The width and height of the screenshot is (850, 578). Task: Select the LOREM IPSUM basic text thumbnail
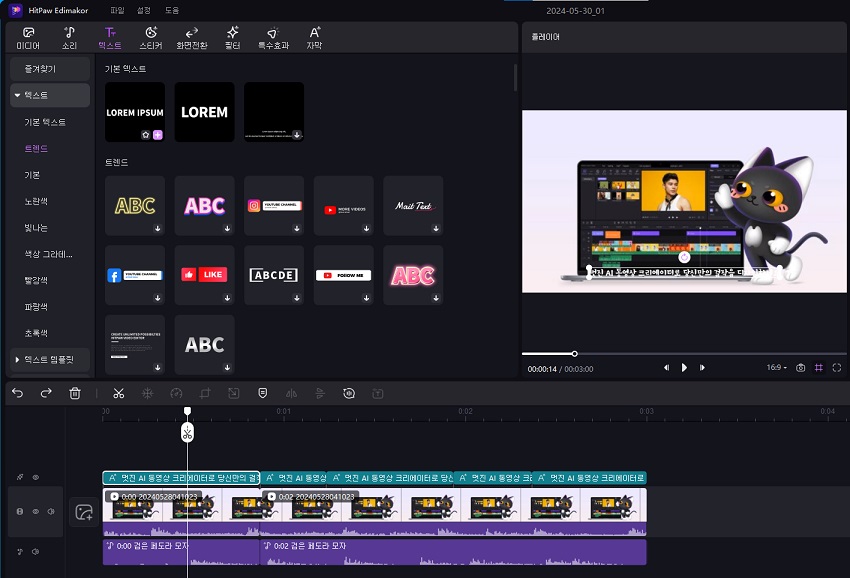coord(134,112)
